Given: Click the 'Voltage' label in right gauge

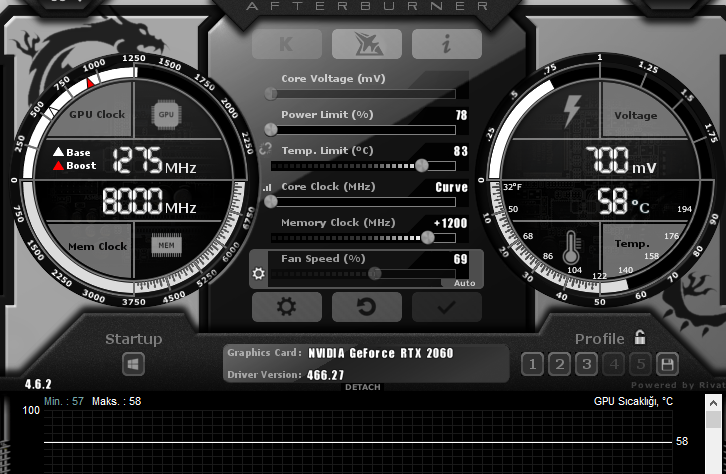Looking at the screenshot, I should tap(636, 116).
